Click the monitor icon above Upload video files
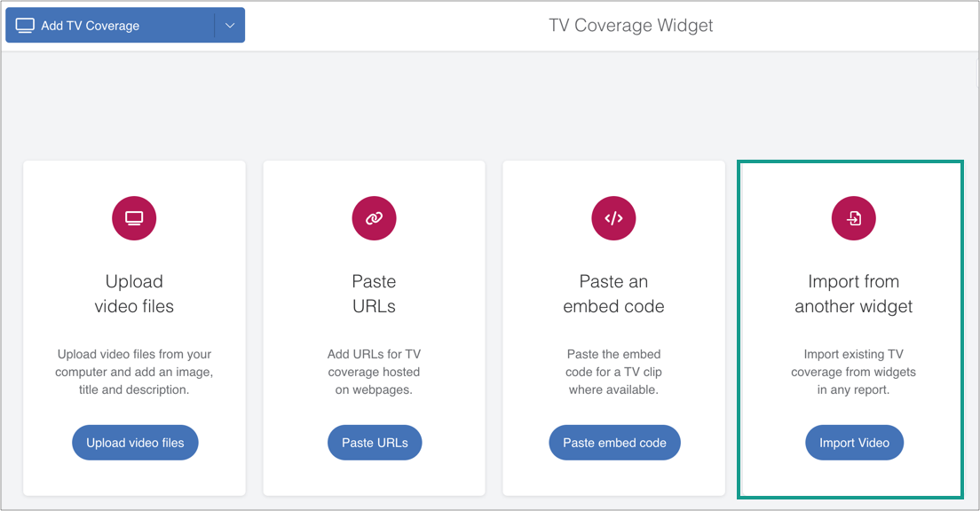This screenshot has width=980, height=511. (134, 218)
